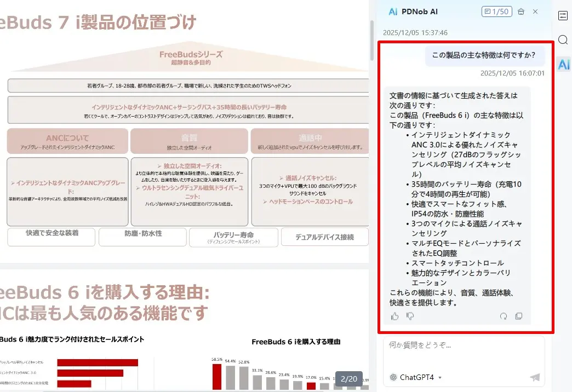Regenerate the AI response with the refresh icon
This screenshot has width=572, height=392.
(504, 316)
